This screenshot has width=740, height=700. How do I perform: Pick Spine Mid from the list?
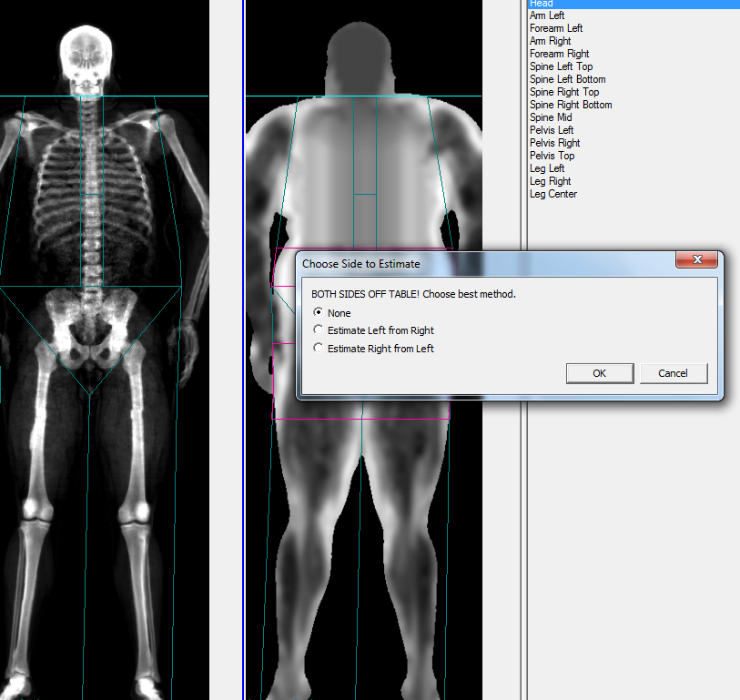click(551, 117)
